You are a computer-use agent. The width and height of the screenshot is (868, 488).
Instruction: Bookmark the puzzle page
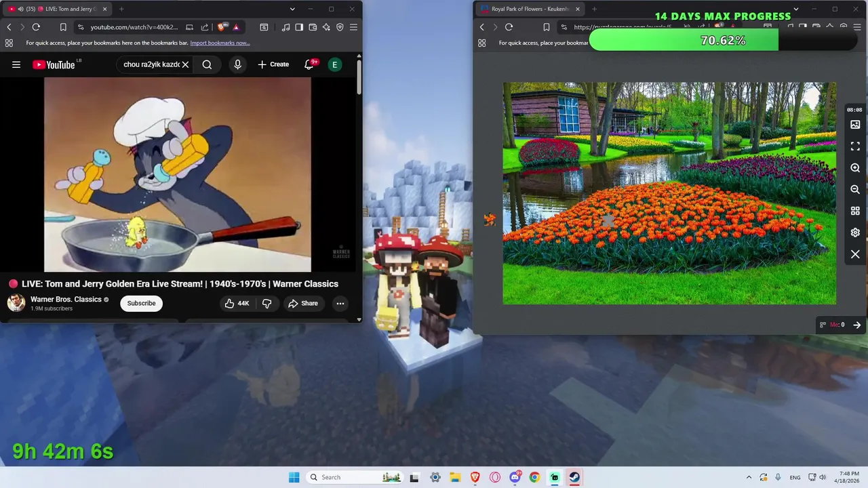click(546, 27)
